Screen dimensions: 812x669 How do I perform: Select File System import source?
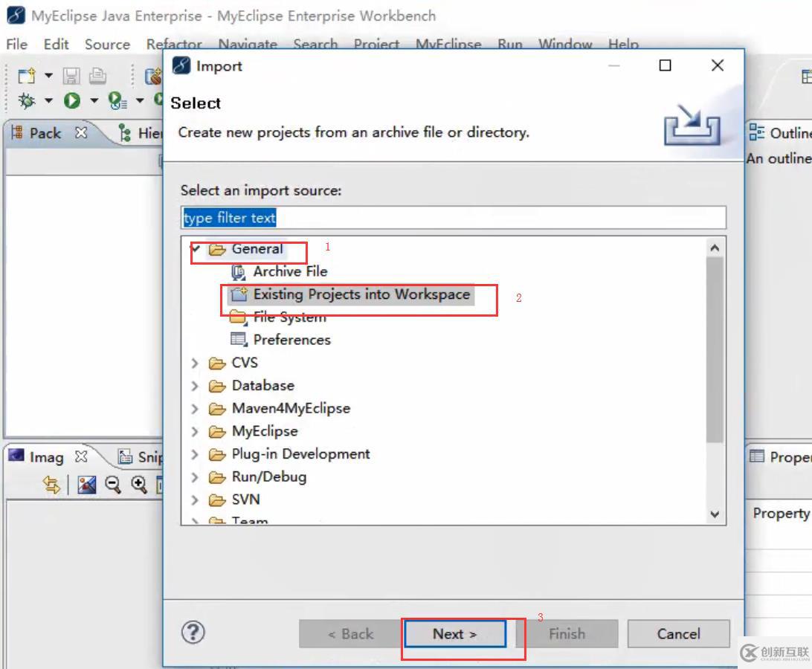(289, 317)
